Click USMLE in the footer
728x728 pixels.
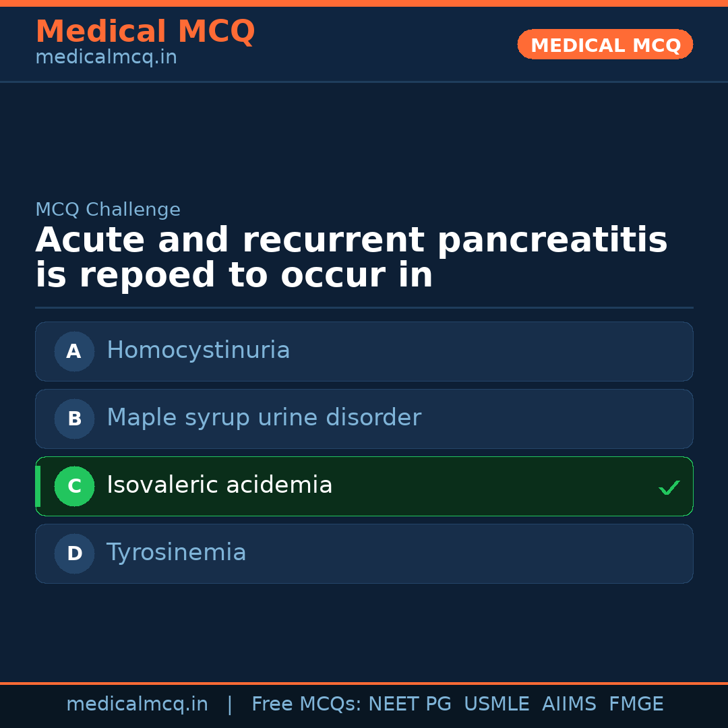[496, 704]
